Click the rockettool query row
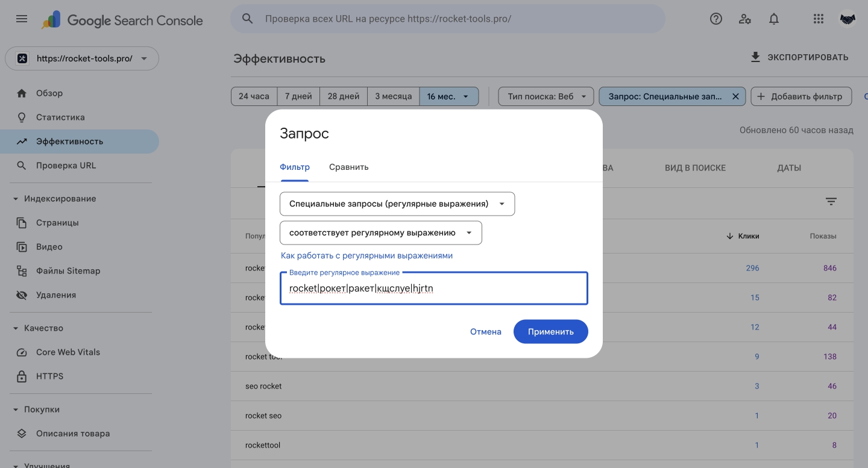868x468 pixels. (542, 445)
